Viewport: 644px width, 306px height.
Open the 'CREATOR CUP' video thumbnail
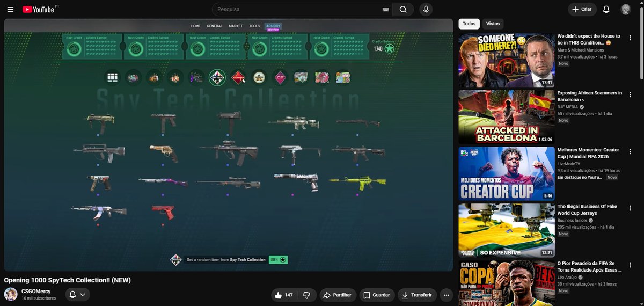[x=507, y=173]
